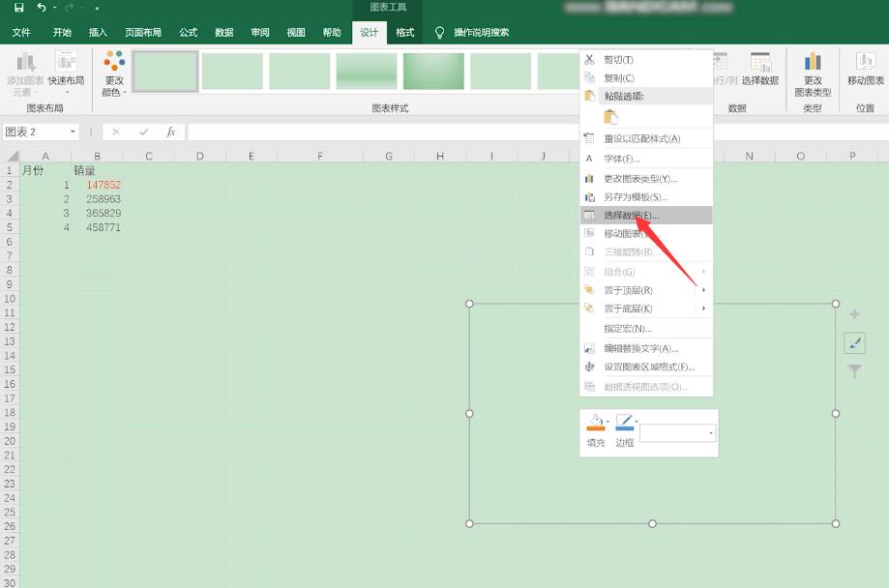Open the Quick Layout button
Image resolution: width=889 pixels, height=588 pixels.
pos(67,73)
